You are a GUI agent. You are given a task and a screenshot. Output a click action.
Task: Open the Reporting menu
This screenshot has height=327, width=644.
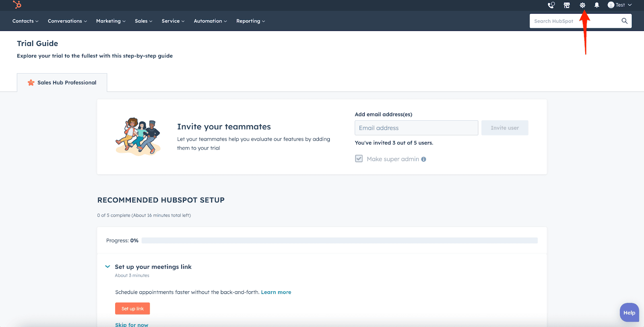[x=250, y=21]
